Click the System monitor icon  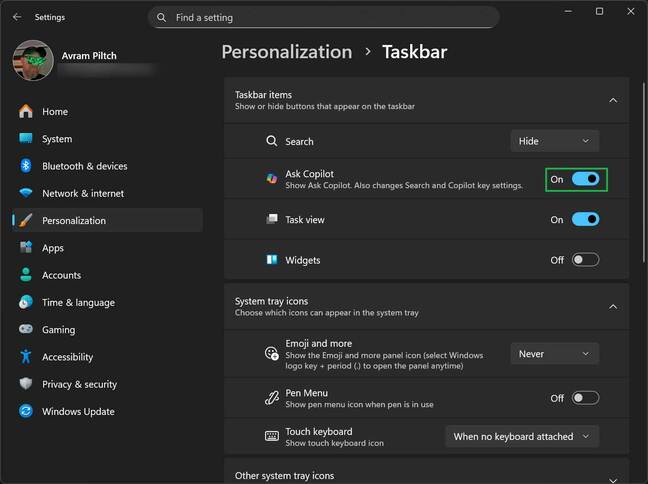26,138
